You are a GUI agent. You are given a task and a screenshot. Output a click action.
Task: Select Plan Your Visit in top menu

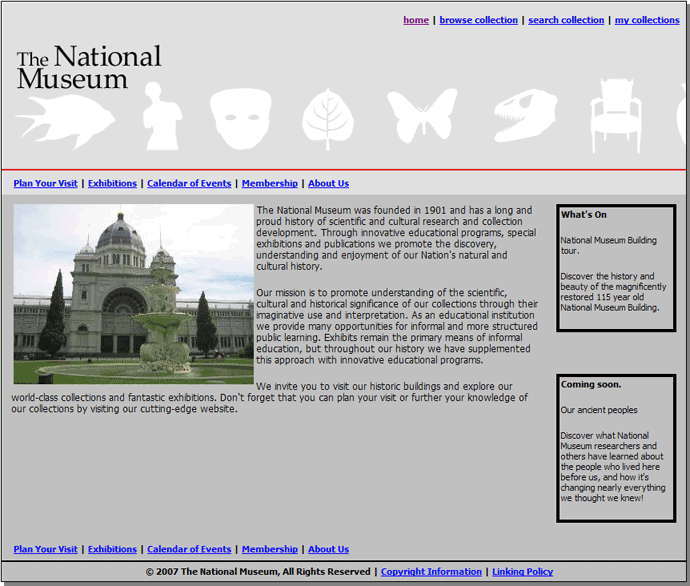(x=45, y=184)
